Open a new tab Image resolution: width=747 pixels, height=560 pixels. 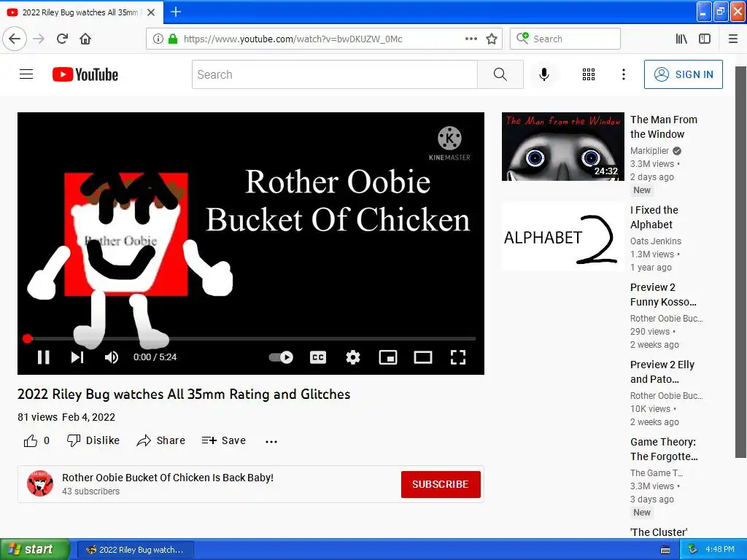176,12
